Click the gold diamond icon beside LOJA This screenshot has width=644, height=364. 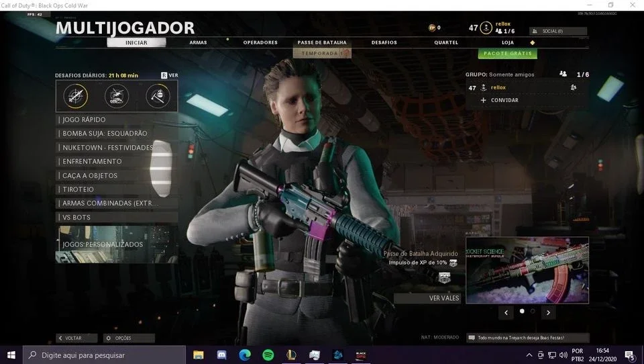click(532, 42)
